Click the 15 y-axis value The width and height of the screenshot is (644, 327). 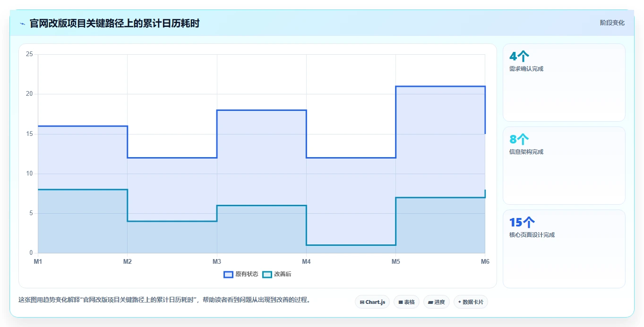point(29,134)
